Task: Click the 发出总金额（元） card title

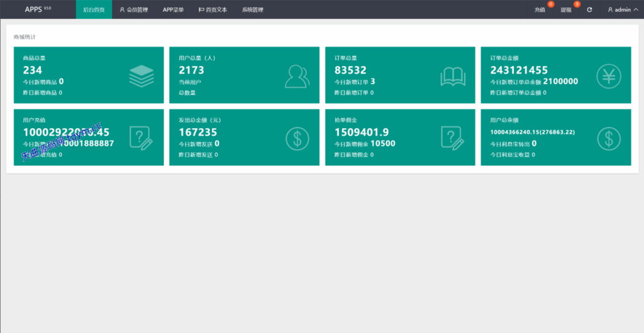Action: pos(200,120)
